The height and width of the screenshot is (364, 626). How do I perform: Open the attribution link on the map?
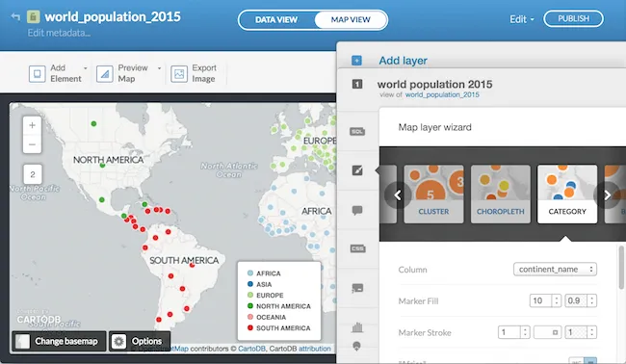(x=315, y=349)
